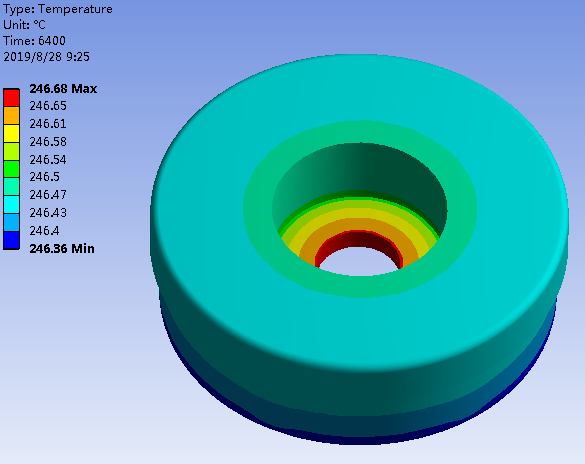Click the '246.4' legend value

click(x=44, y=231)
